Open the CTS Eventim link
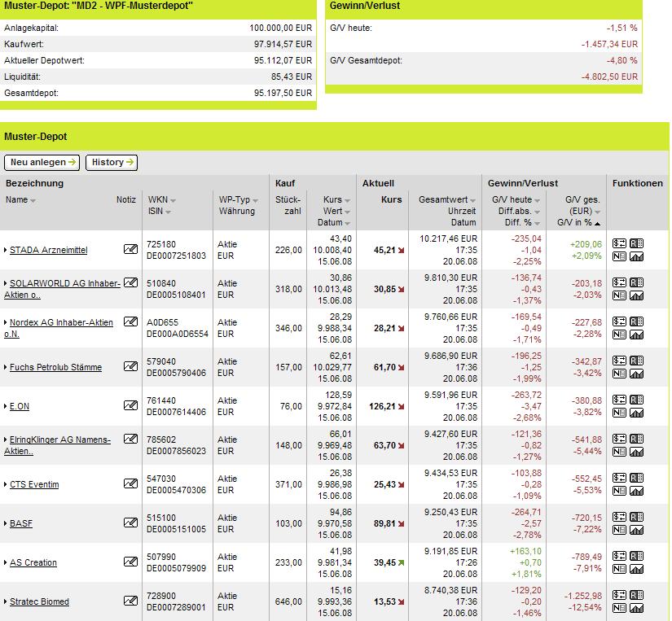672x621 pixels. tap(34, 484)
